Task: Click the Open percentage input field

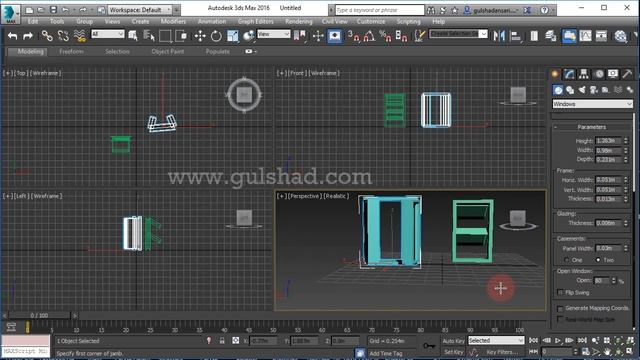Action: (601, 280)
